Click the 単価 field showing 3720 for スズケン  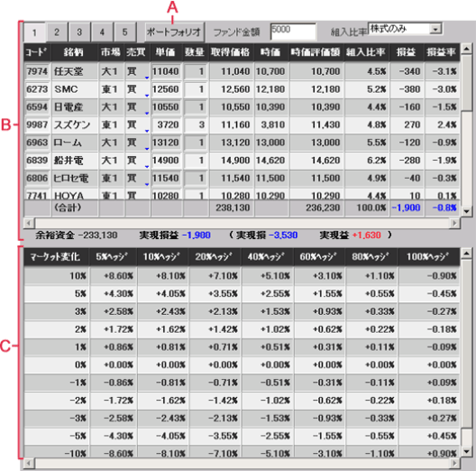click(167, 125)
